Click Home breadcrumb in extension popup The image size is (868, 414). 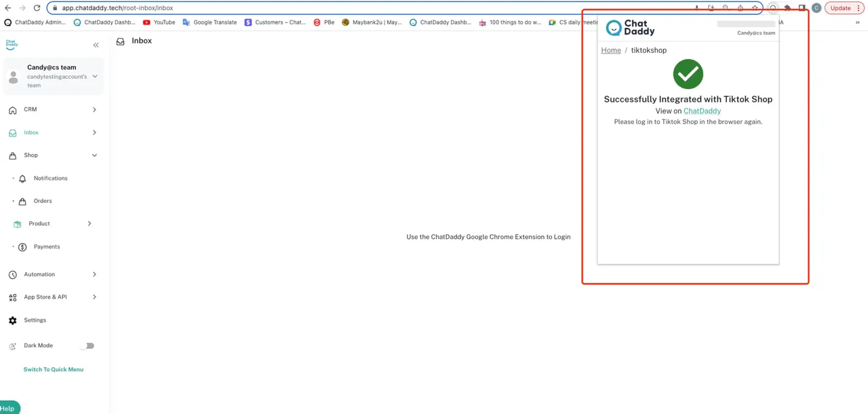tap(611, 50)
